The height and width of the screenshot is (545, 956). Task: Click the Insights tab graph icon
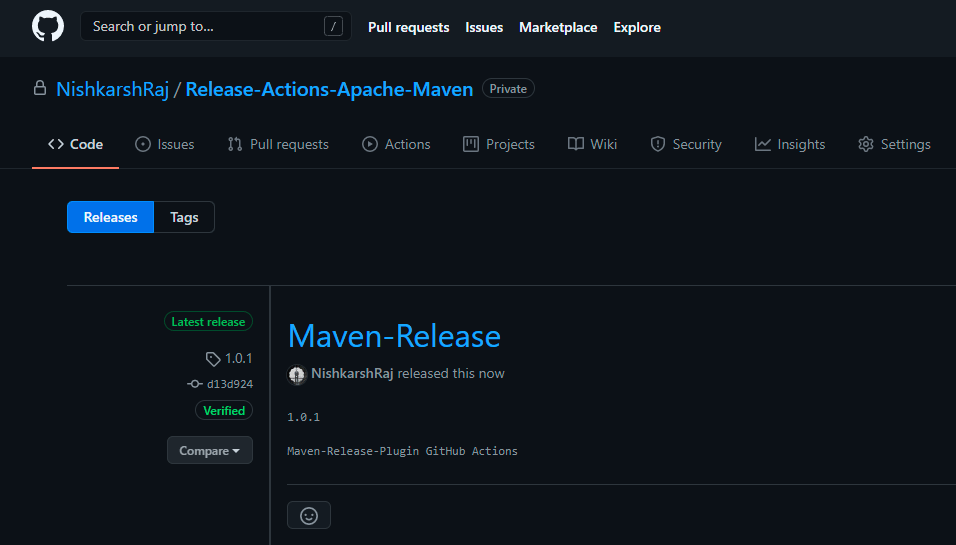coord(763,144)
